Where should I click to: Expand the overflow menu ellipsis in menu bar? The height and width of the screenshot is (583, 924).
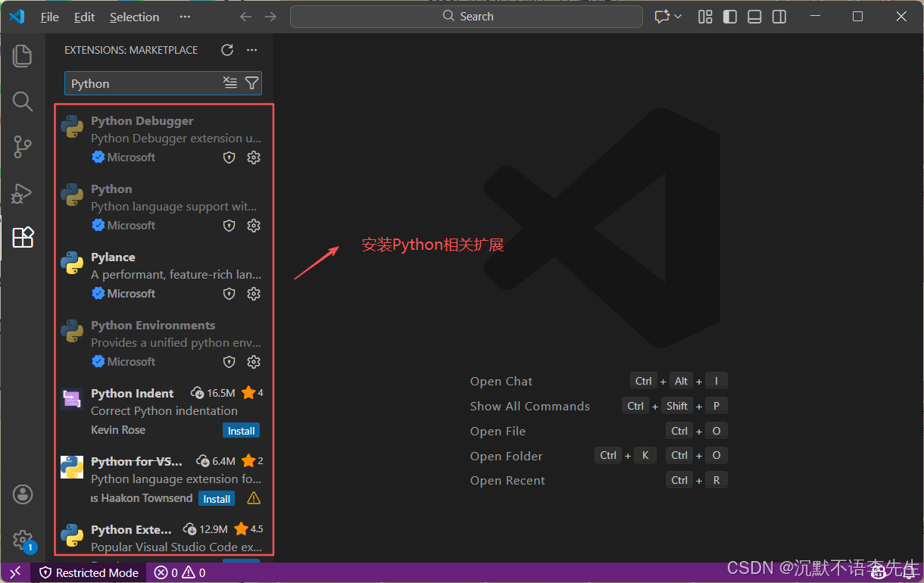[185, 17]
